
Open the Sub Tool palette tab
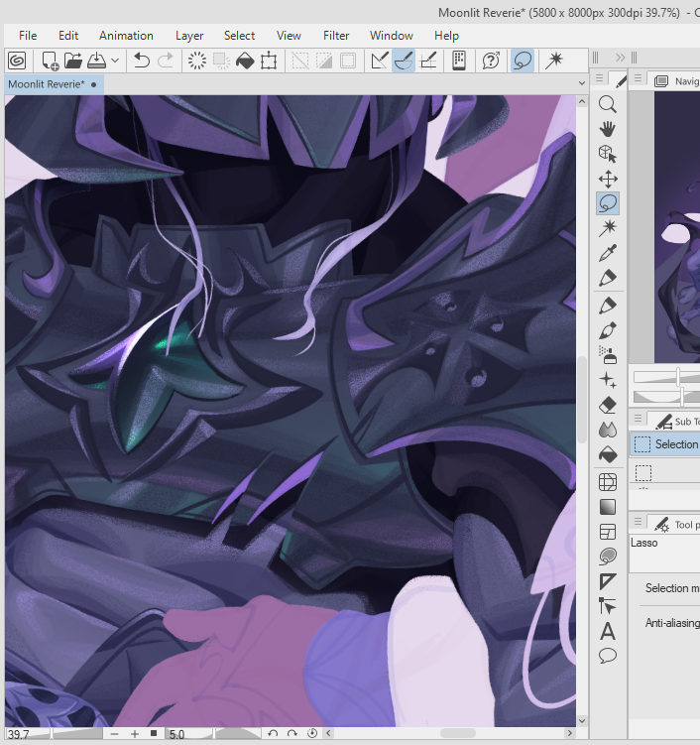click(675, 421)
